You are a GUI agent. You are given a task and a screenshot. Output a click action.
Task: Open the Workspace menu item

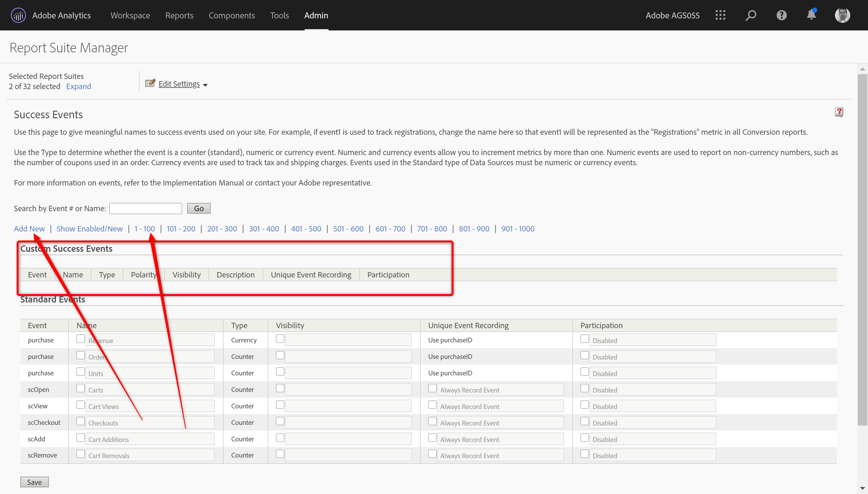(130, 15)
